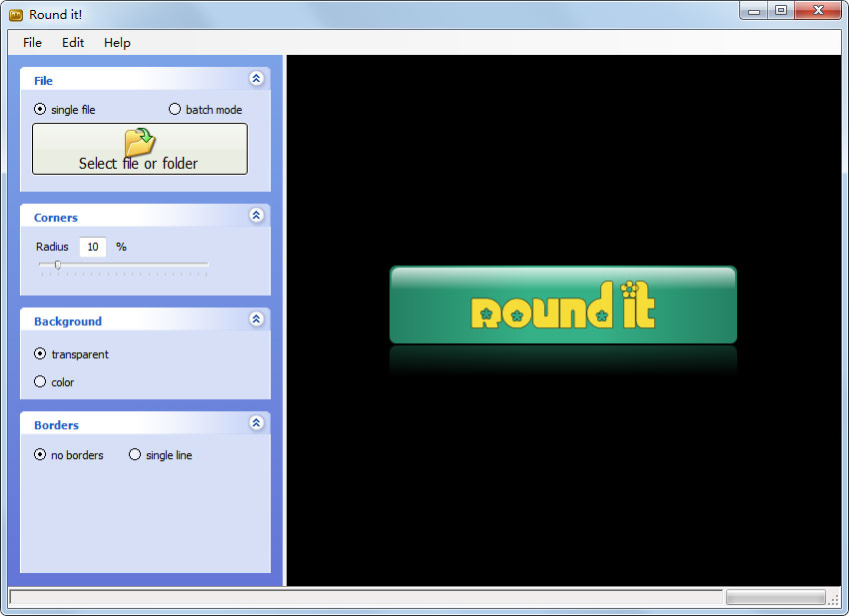Enable batch mode option
Viewport: 849px width, 616px height.
175,110
